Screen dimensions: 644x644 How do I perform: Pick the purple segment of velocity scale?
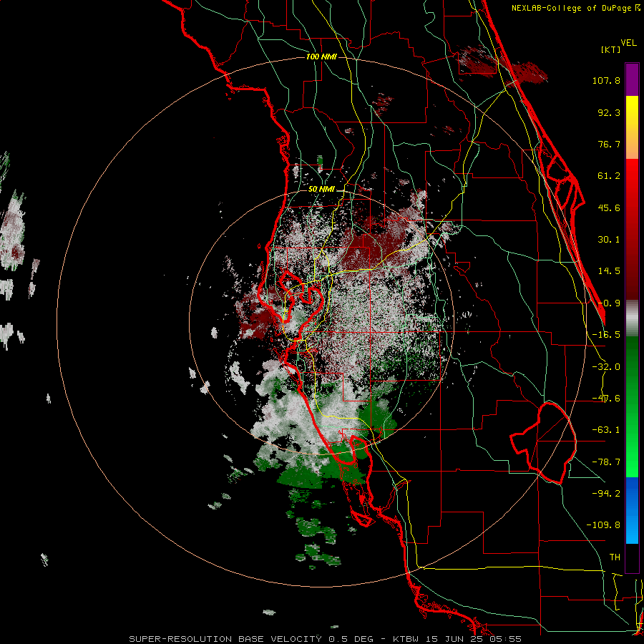tap(632, 79)
